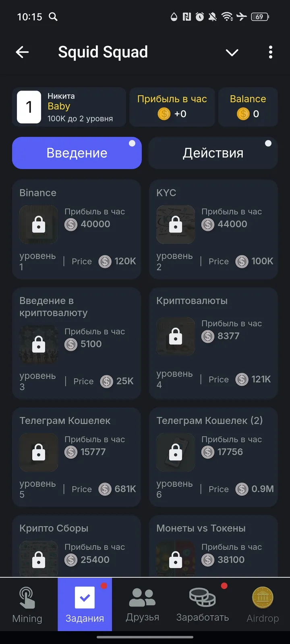Select the Задания checkmark icon
The width and height of the screenshot is (290, 644).
click(x=85, y=598)
